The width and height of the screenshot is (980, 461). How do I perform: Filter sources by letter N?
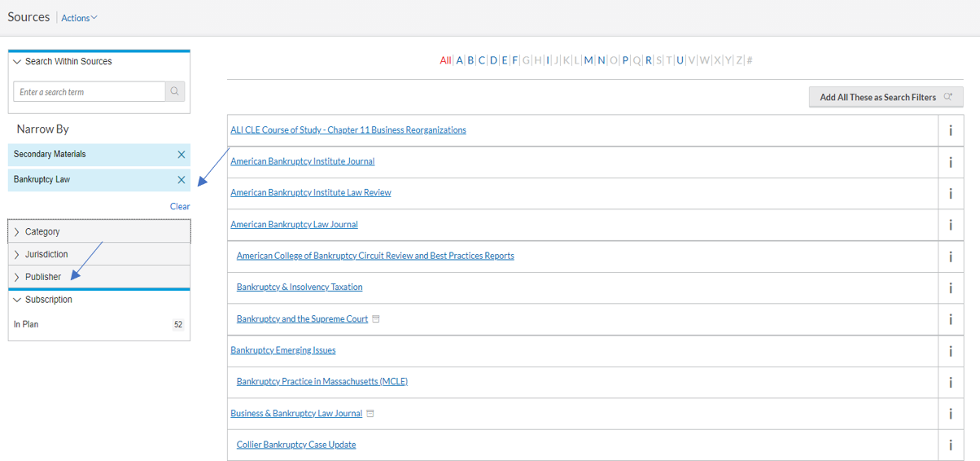point(602,60)
